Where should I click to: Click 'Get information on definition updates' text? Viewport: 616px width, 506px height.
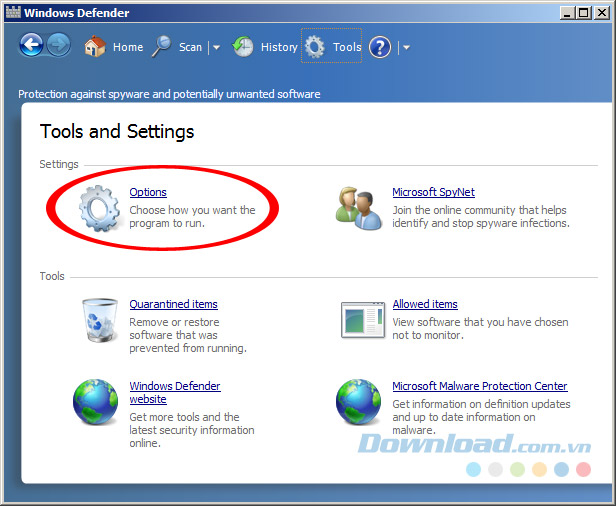click(481, 417)
